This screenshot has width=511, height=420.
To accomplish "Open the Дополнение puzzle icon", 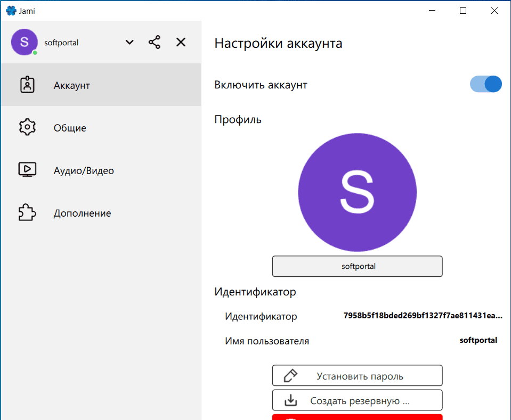I will tap(27, 212).
